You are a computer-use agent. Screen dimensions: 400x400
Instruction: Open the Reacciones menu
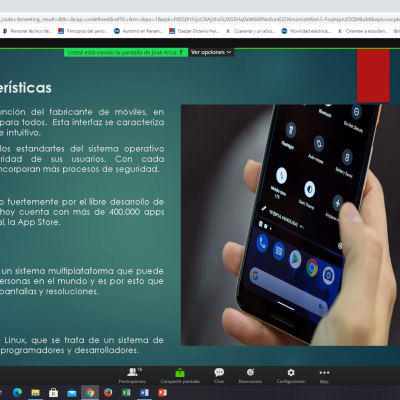[250, 376]
